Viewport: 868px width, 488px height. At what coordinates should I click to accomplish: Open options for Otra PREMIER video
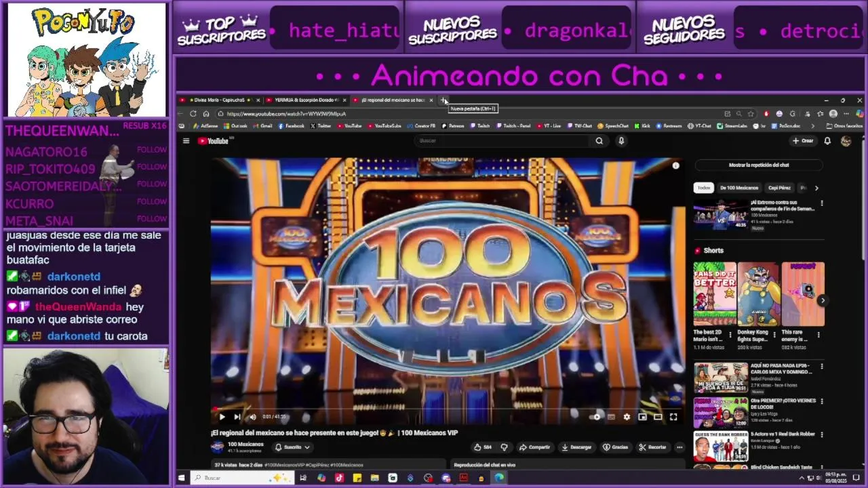click(x=822, y=401)
